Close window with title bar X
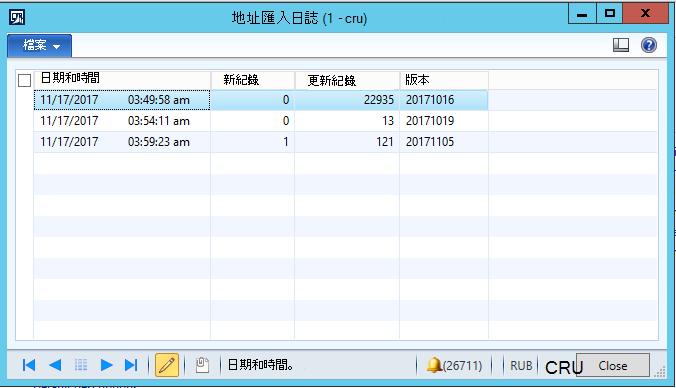This screenshot has width=676, height=388. tap(645, 13)
